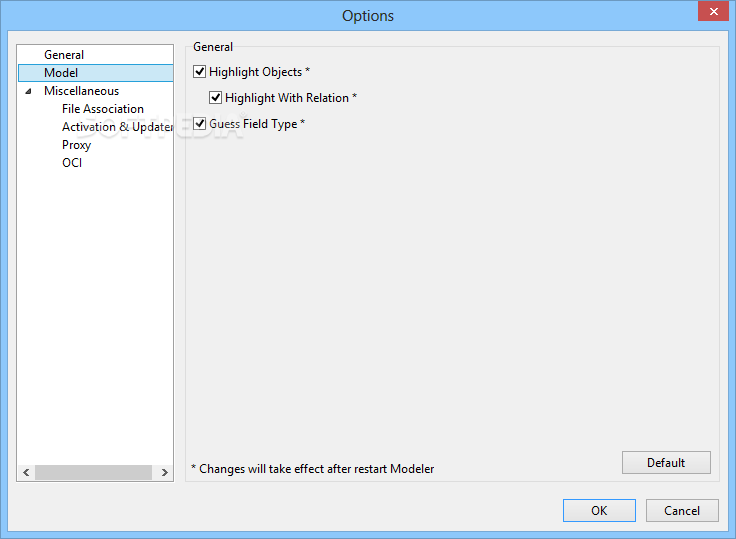
Task: Click the tree's left scroll arrow
Action: tap(26, 472)
